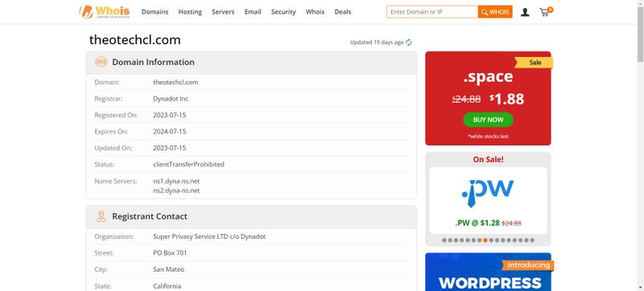Screen dimensions: 644x291
Task: Open the user account icon
Action: (x=525, y=12)
